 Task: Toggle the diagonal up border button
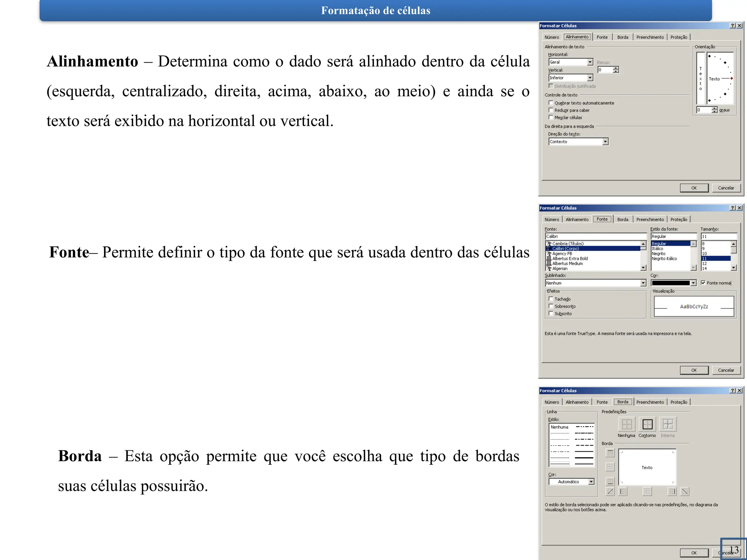pyautogui.click(x=610, y=491)
